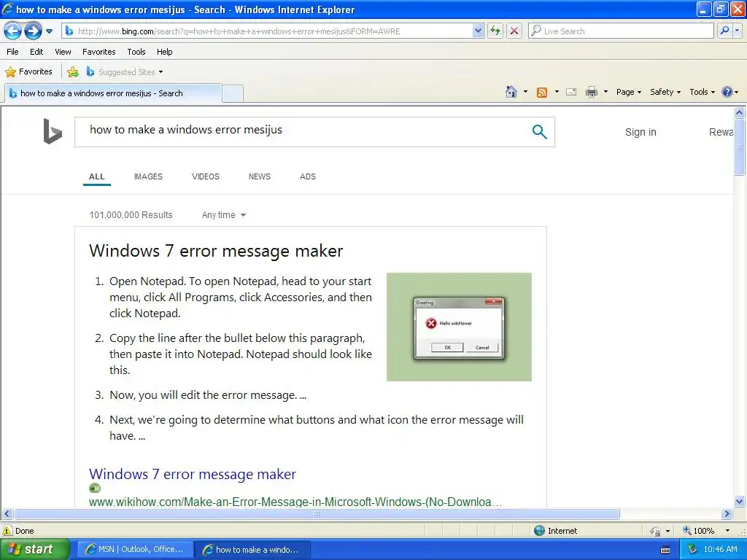Open the Safety command bar menu
Image resolution: width=747 pixels, height=560 pixels.
pyautogui.click(x=665, y=92)
